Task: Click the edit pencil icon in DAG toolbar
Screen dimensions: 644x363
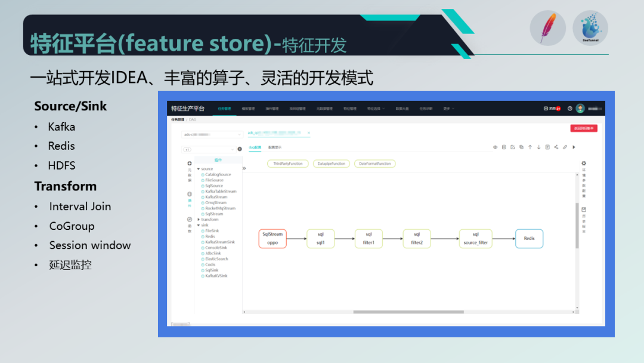Action: coord(513,147)
